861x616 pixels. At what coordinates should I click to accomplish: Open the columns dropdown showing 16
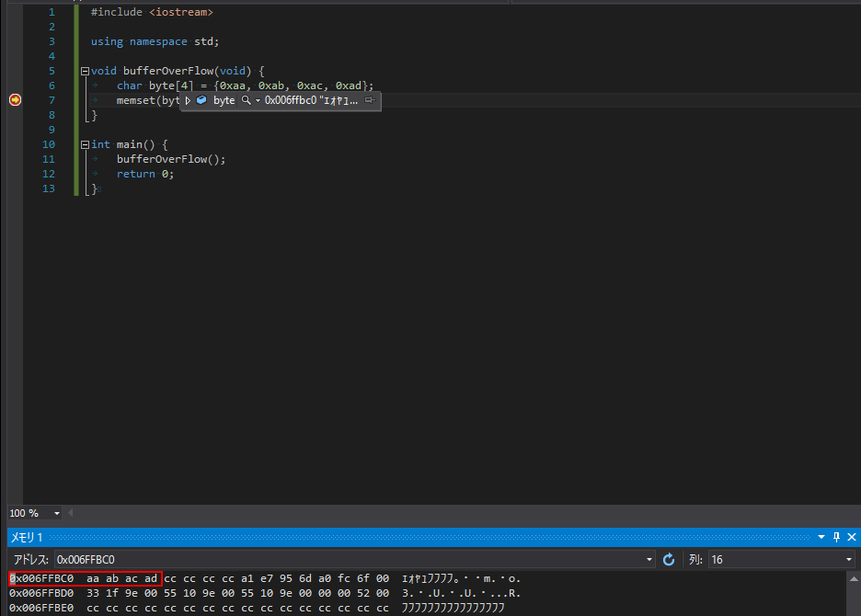pyautogui.click(x=848, y=559)
